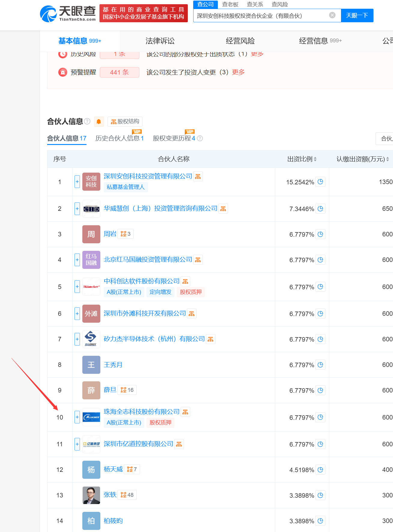This screenshot has height=532, width=393.
Task: Click the orange bell monitoring icon
Action: 99,121
